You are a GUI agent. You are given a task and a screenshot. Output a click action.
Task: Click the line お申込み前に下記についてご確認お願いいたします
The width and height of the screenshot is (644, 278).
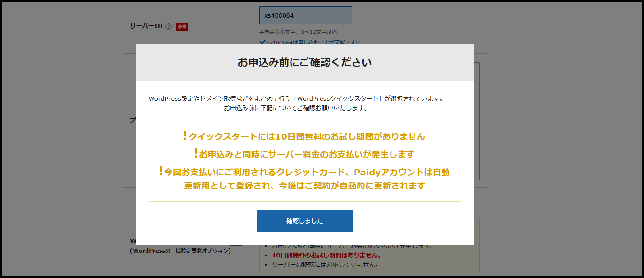point(296,108)
